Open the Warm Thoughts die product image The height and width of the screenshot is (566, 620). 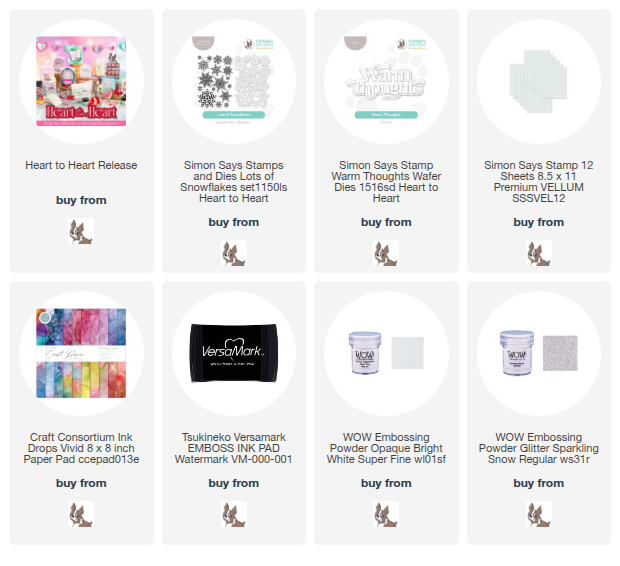(x=386, y=81)
